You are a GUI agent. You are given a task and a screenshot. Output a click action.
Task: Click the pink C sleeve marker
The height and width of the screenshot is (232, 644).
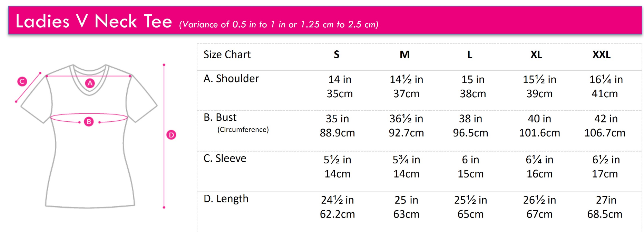22,82
